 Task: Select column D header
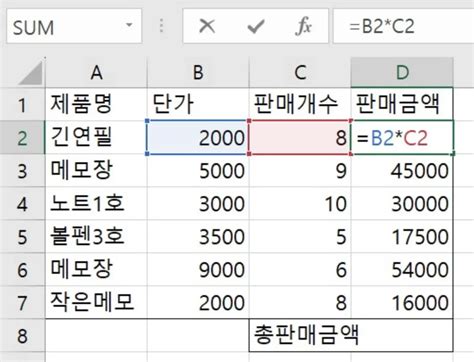pos(402,72)
